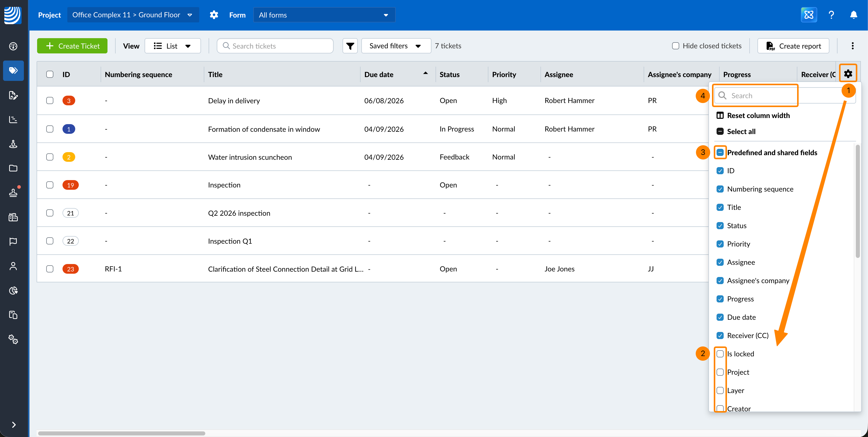Toggle Hide closed tickets checkbox
The height and width of the screenshot is (437, 868).
pos(676,46)
